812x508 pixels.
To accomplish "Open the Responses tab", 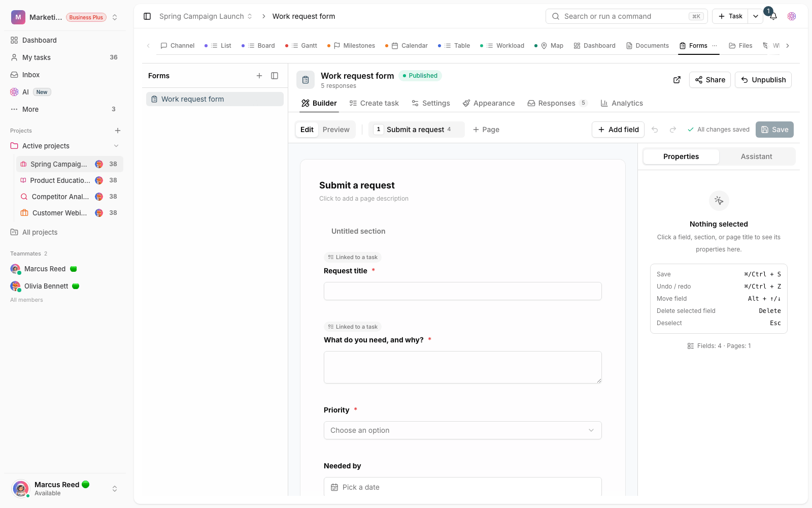I will point(557,103).
